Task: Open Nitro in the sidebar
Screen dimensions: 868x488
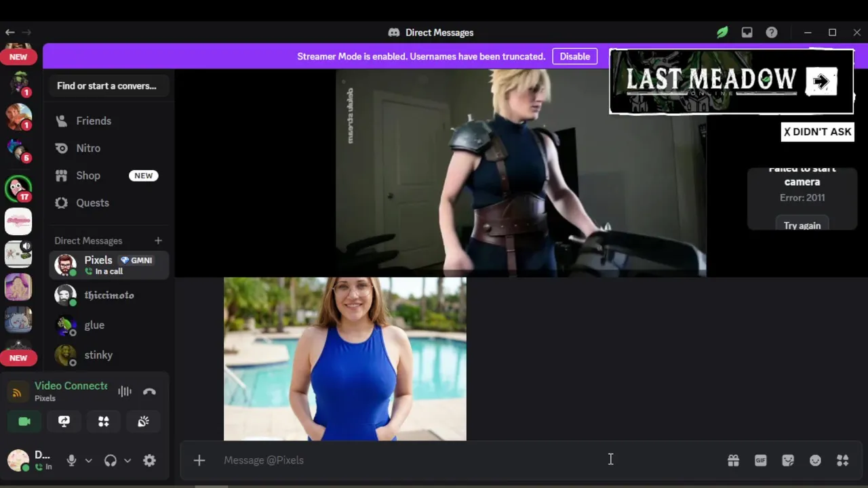Action: click(x=108, y=148)
